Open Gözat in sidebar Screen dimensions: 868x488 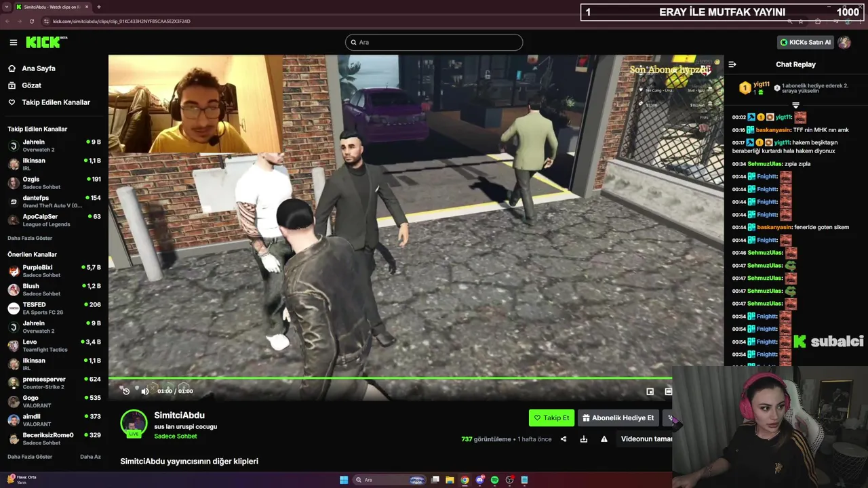tap(31, 85)
